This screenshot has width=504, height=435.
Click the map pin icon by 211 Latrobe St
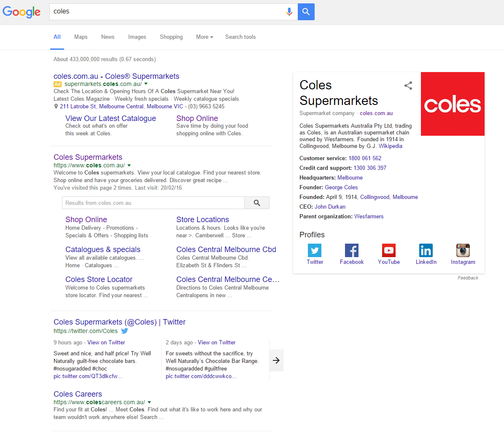pyautogui.click(x=56, y=106)
